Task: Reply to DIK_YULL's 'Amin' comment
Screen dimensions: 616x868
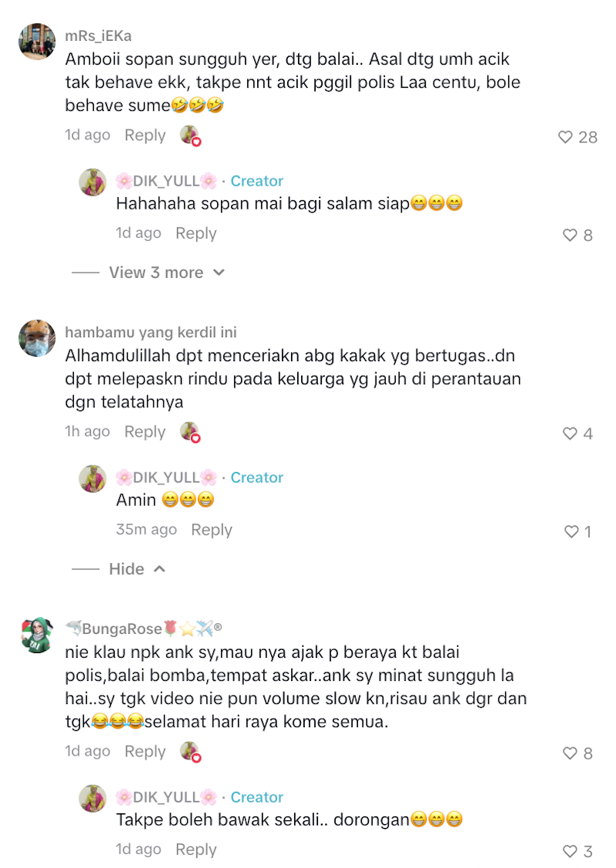Action: tap(212, 530)
